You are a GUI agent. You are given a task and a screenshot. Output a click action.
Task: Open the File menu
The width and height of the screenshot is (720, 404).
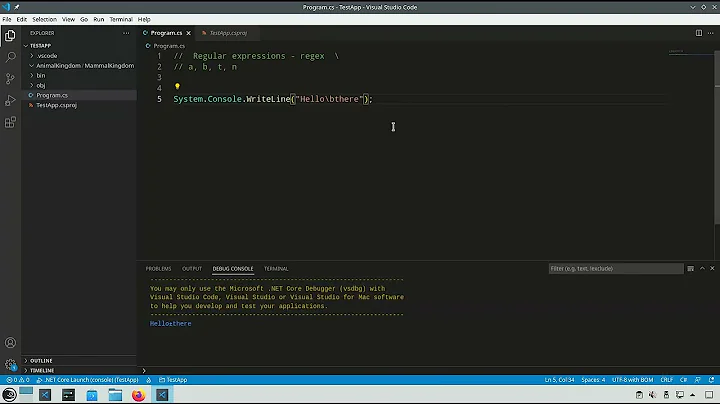pyautogui.click(x=7, y=19)
